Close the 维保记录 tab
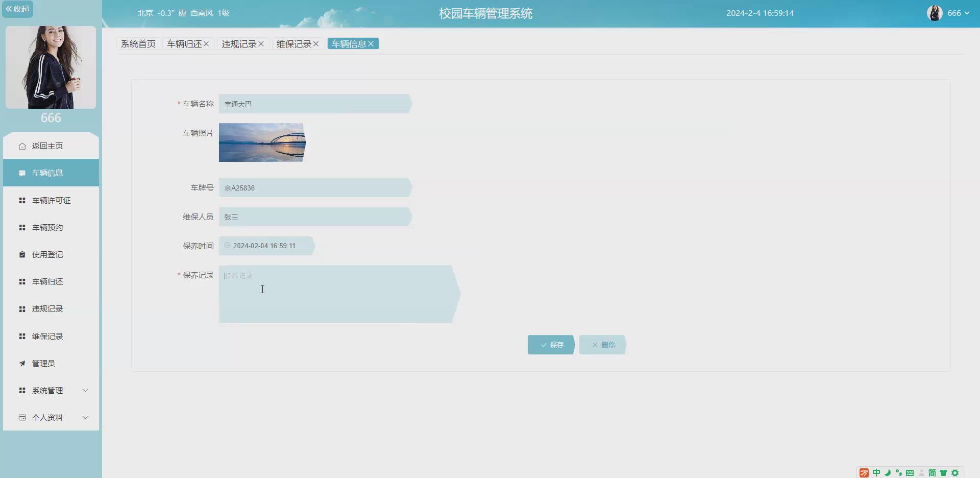The width and height of the screenshot is (980, 478). point(316,44)
